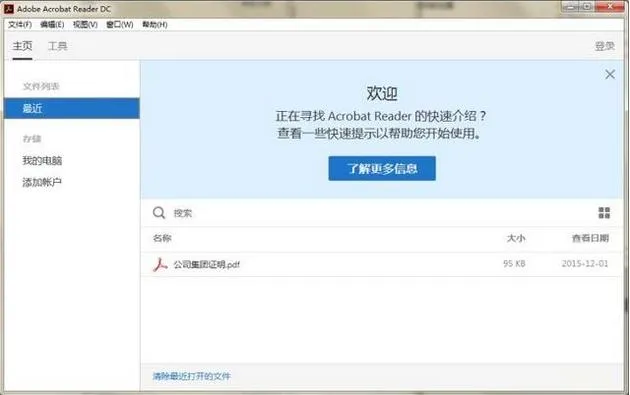The height and width of the screenshot is (395, 630).
Task: Click the 95 KB size cell
Action: click(514, 264)
